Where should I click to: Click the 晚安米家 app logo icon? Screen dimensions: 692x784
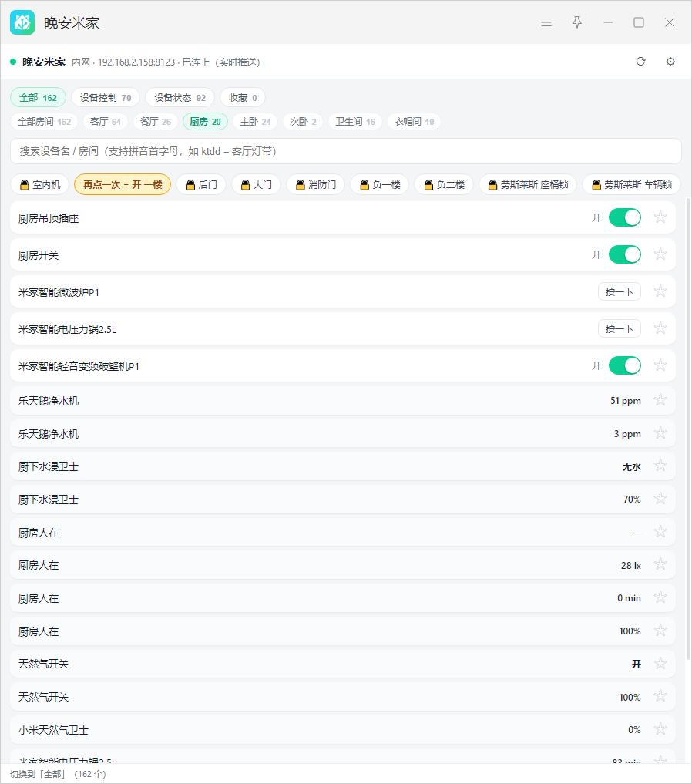pos(22,22)
